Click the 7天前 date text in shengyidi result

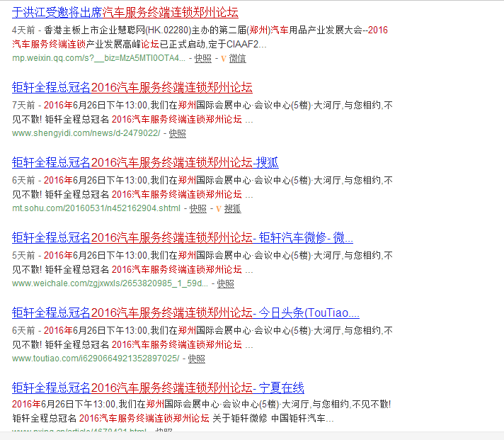tap(23, 105)
